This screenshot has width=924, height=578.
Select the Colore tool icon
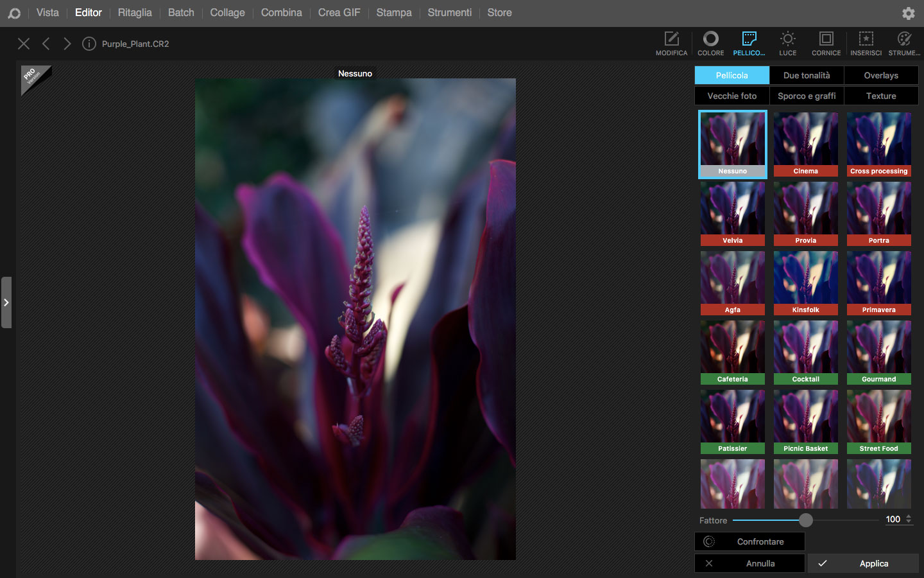coord(710,44)
